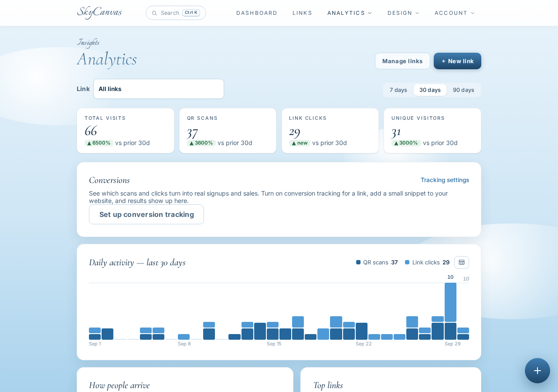
Task: Click the Sep 8 axis label
Action: click(x=184, y=344)
